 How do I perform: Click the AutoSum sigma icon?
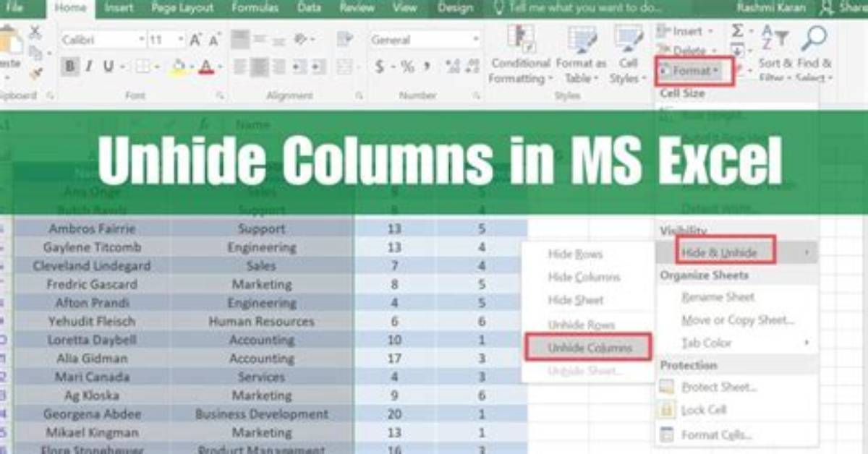click(x=737, y=31)
